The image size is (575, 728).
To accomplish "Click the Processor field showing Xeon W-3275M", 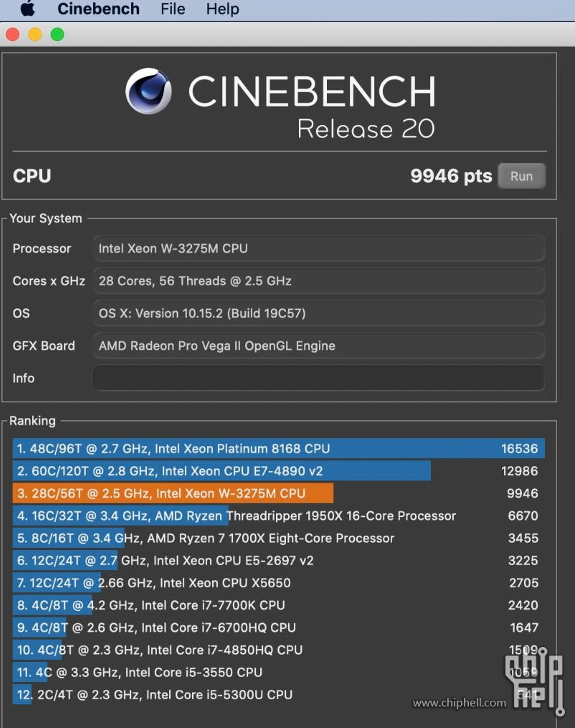I will click(318, 249).
